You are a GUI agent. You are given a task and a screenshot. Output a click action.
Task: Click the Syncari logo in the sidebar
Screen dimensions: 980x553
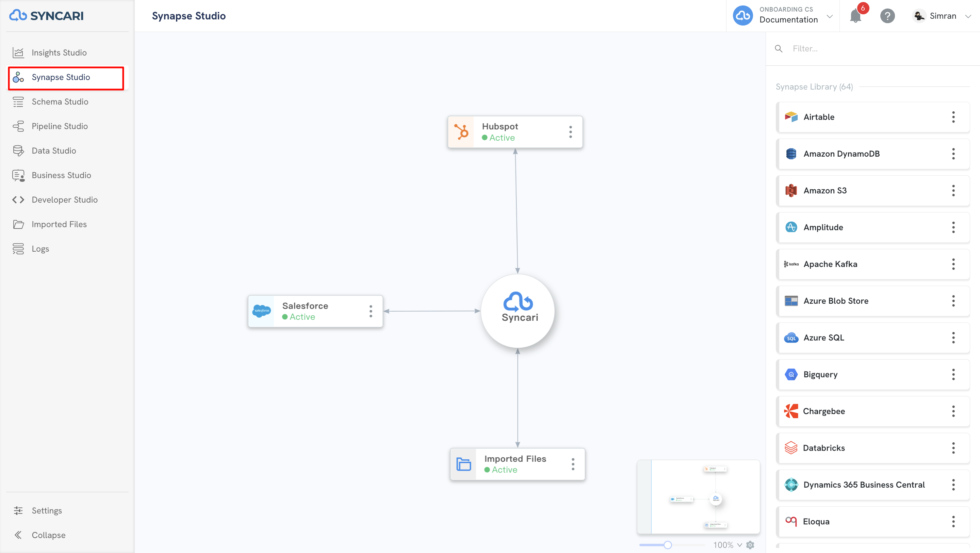pos(46,16)
